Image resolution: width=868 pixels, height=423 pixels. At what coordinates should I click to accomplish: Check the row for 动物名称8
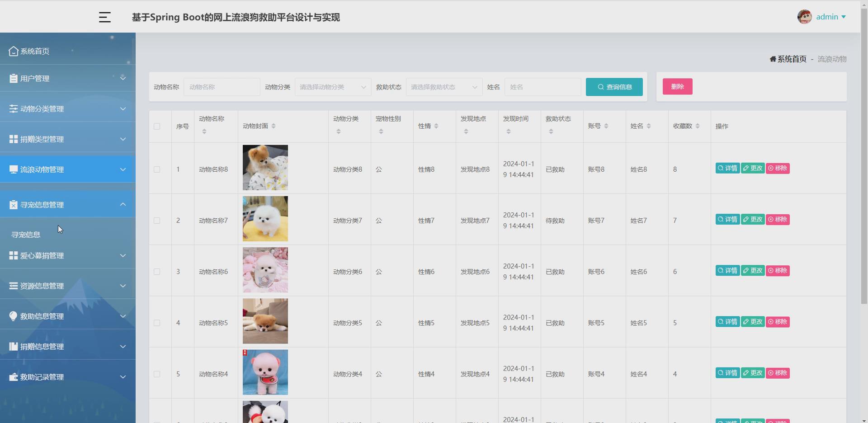[x=157, y=169]
